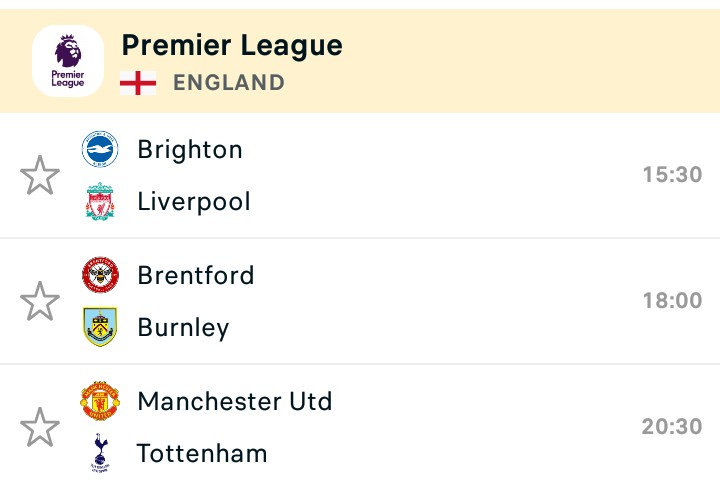Click the Brentford club crest

[100, 275]
